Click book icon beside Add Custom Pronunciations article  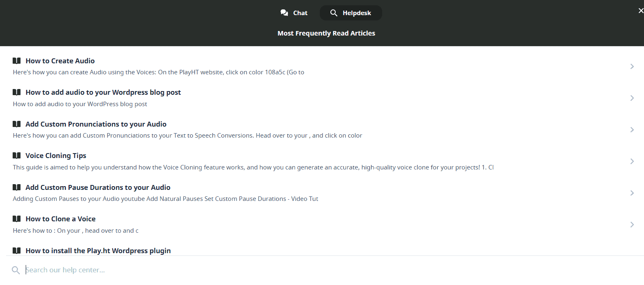[17, 124]
